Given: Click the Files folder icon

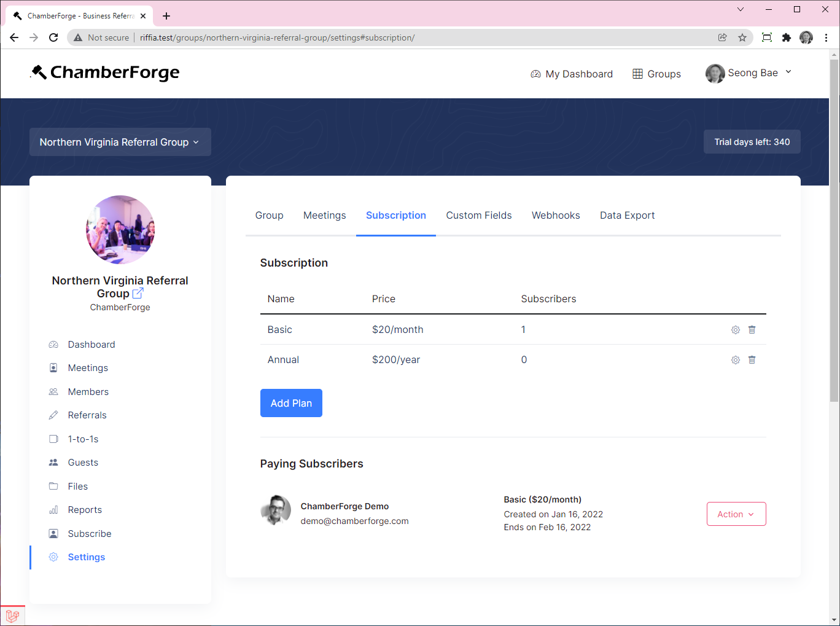Looking at the screenshot, I should pos(54,486).
